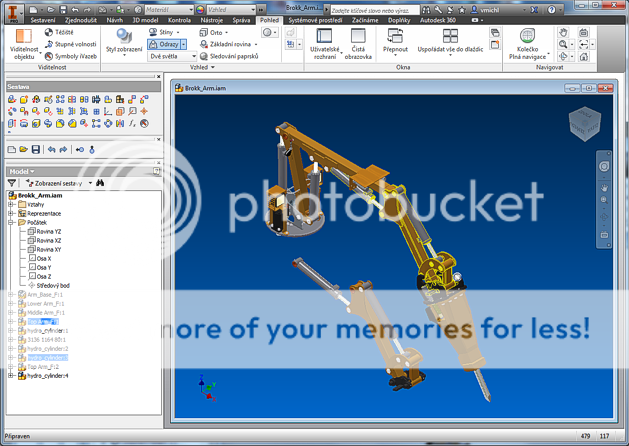Toggle Těžiště center of gravity display
Screen dimensions: 629x446
59,32
